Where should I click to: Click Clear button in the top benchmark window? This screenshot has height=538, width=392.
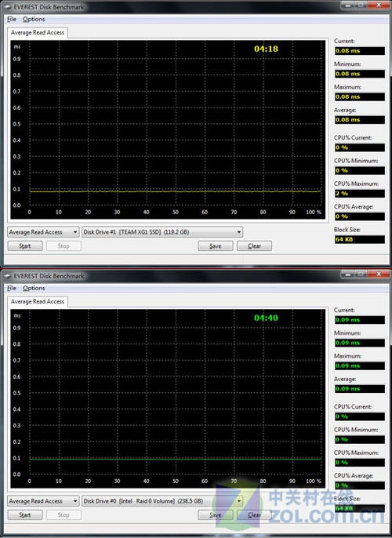tap(254, 246)
